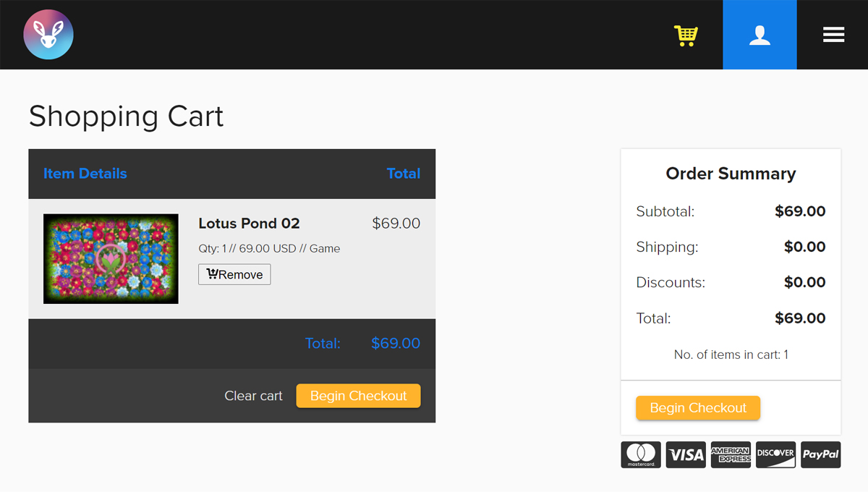The height and width of the screenshot is (492, 868).
Task: Click the Mastercard payment icon
Action: [641, 454]
